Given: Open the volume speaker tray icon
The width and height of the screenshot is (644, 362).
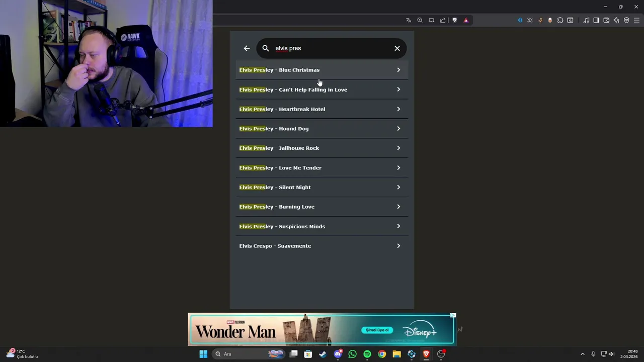Looking at the screenshot, I should 611,354.
